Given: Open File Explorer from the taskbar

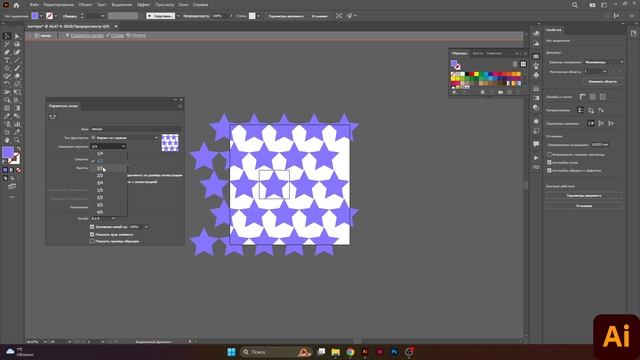Looking at the screenshot, I should (336, 352).
